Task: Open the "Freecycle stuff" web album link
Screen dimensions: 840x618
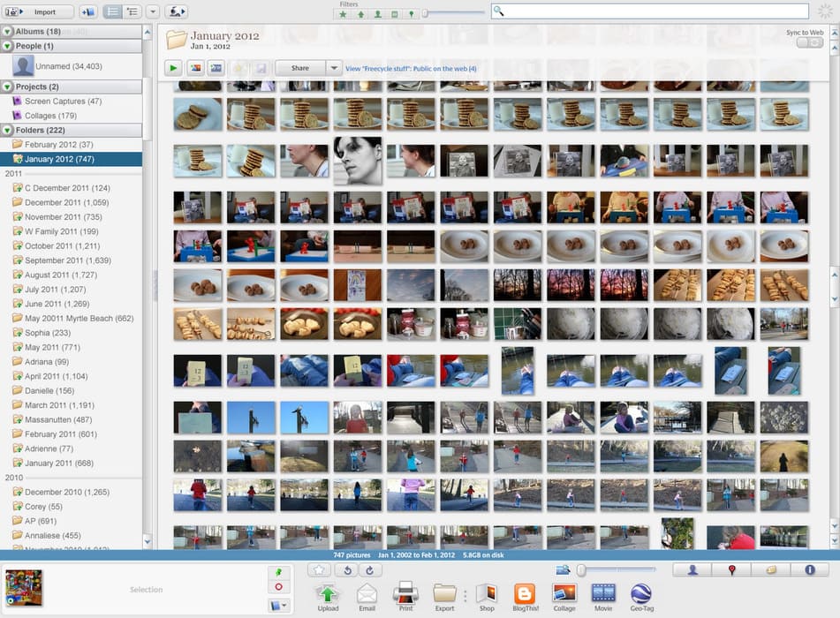Action: click(x=411, y=68)
